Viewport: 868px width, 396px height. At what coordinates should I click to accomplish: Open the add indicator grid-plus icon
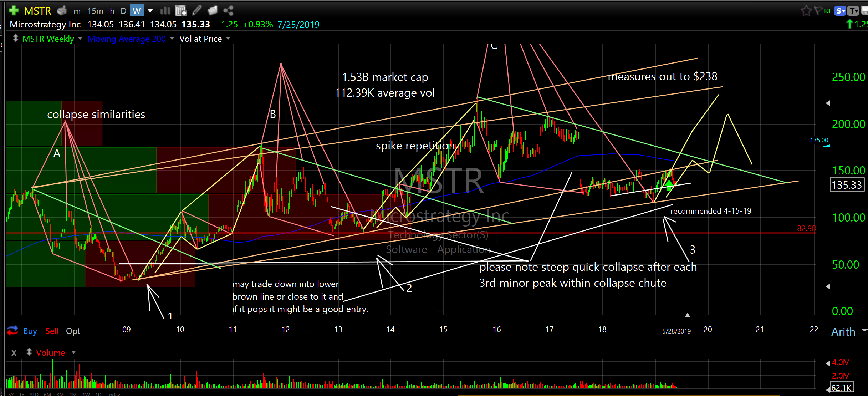pos(181,11)
